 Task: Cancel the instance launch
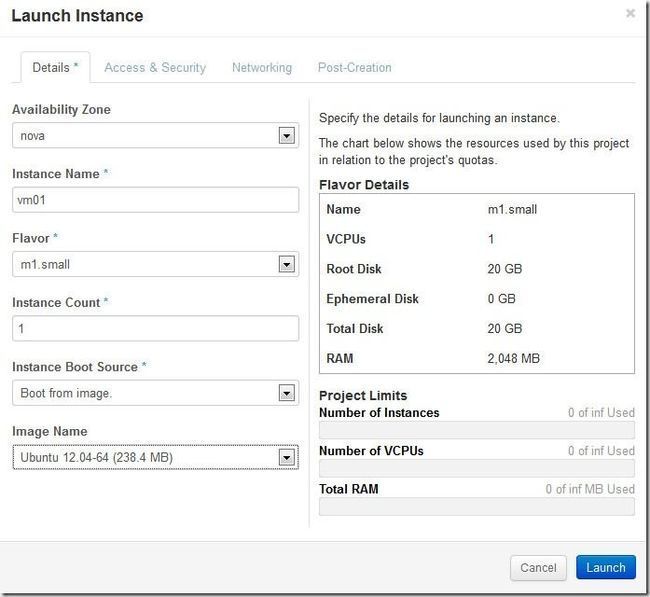tap(538, 568)
